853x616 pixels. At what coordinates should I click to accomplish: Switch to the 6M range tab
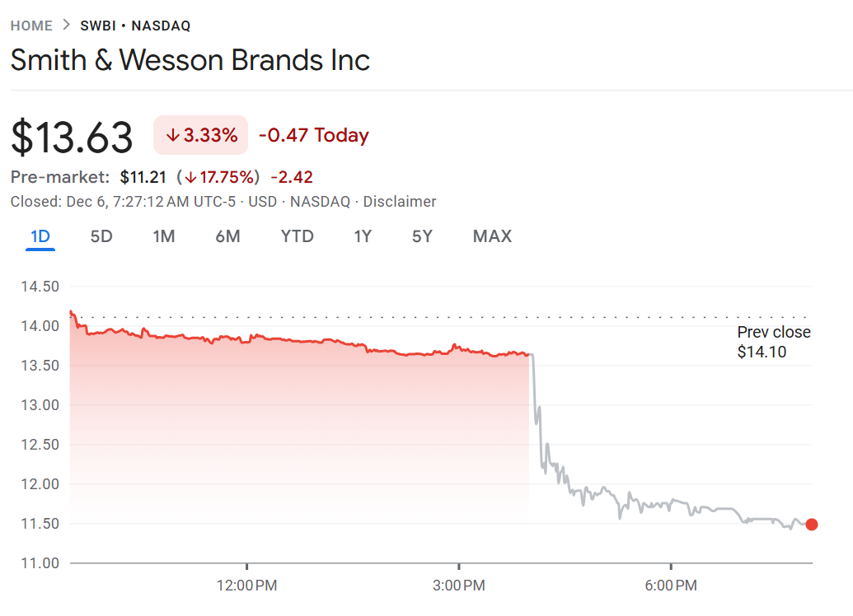[x=227, y=236]
